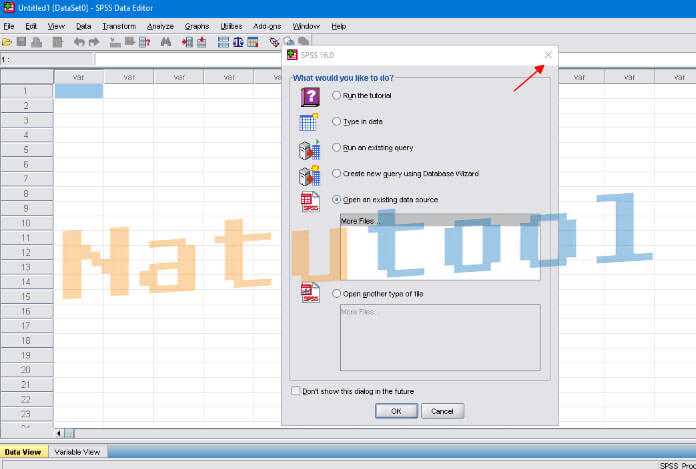
Task: Select row header 10
Action: [27, 223]
